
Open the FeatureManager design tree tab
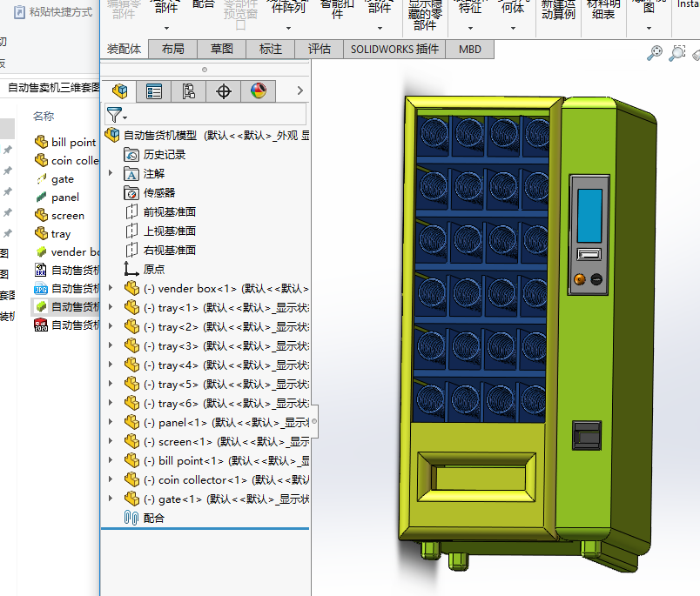tap(120, 90)
